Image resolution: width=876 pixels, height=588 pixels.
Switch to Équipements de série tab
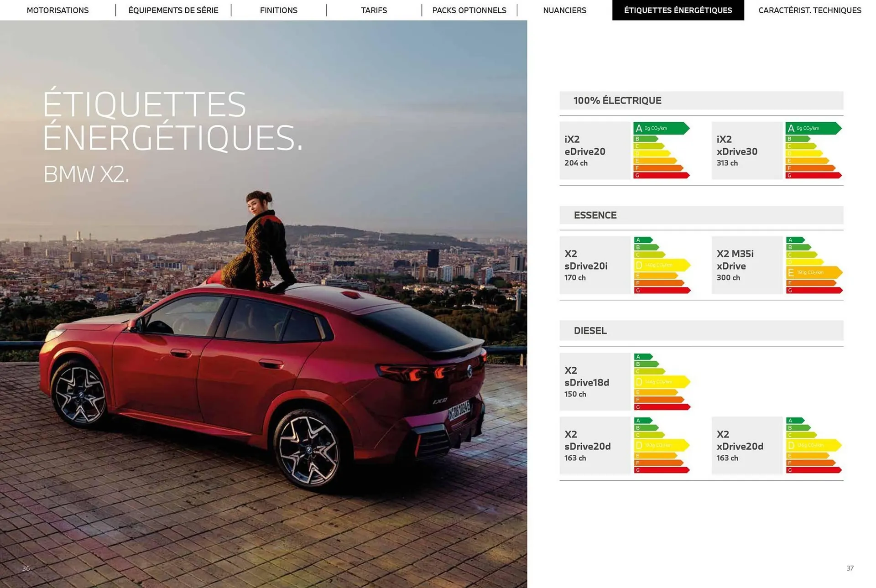click(173, 10)
